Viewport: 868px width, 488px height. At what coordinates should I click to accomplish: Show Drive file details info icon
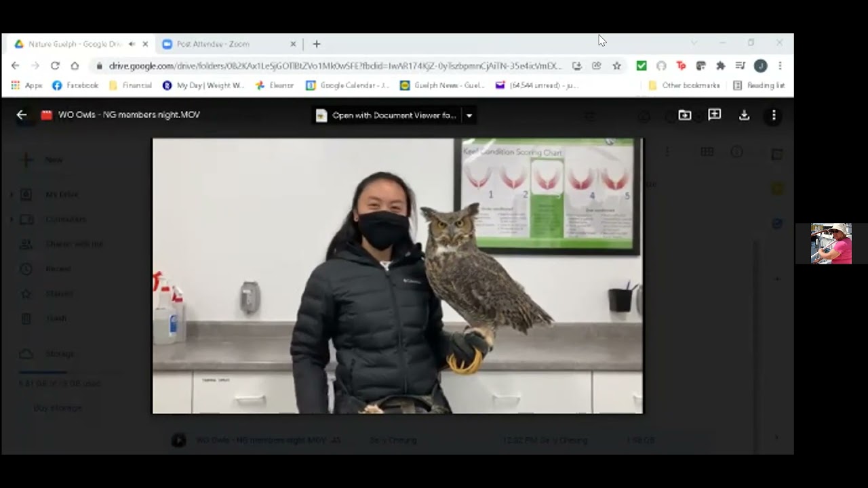[737, 152]
